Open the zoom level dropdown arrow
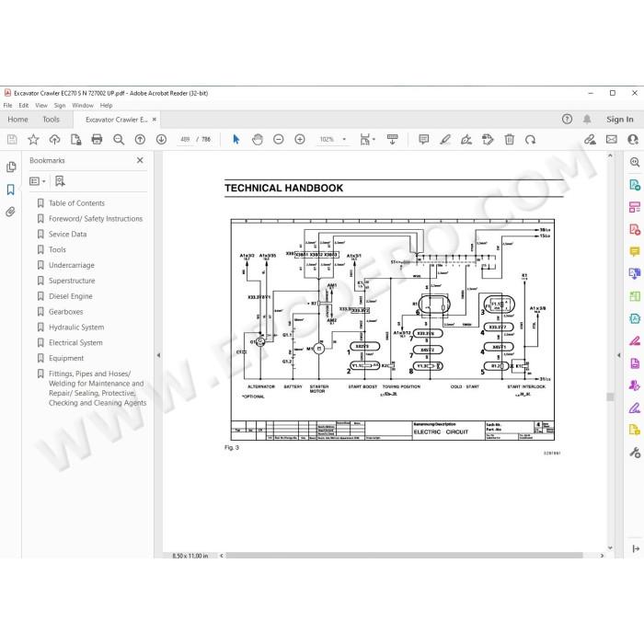644x644 pixels. 344,140
